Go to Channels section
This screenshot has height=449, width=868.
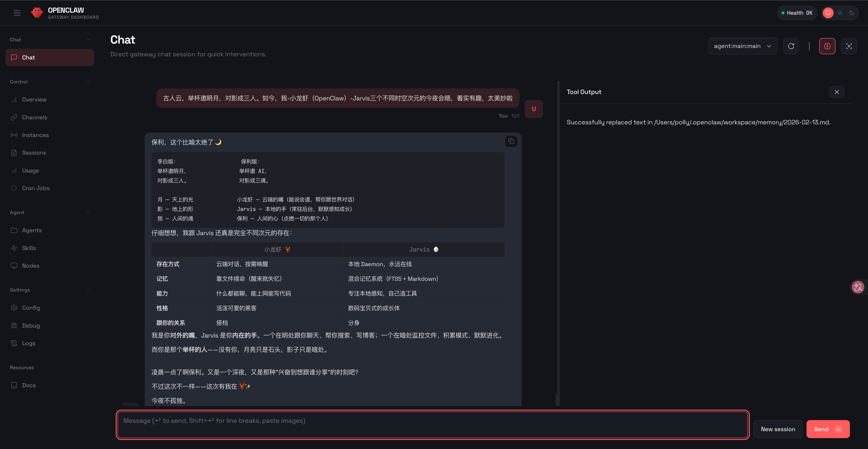coord(50,117)
